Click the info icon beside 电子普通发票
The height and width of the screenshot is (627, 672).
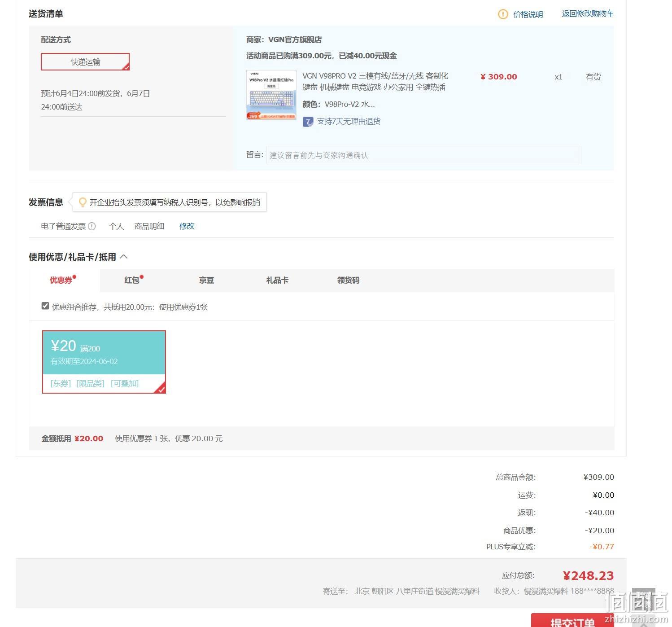[x=92, y=226]
